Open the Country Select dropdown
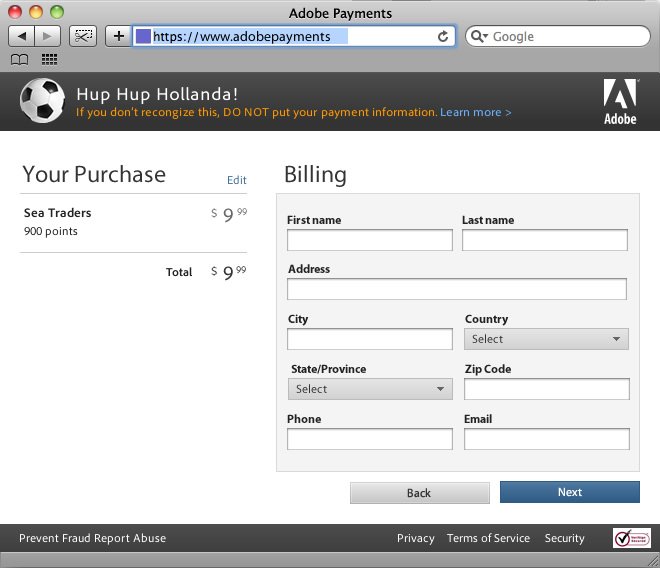Image resolution: width=660 pixels, height=568 pixels. (x=546, y=339)
